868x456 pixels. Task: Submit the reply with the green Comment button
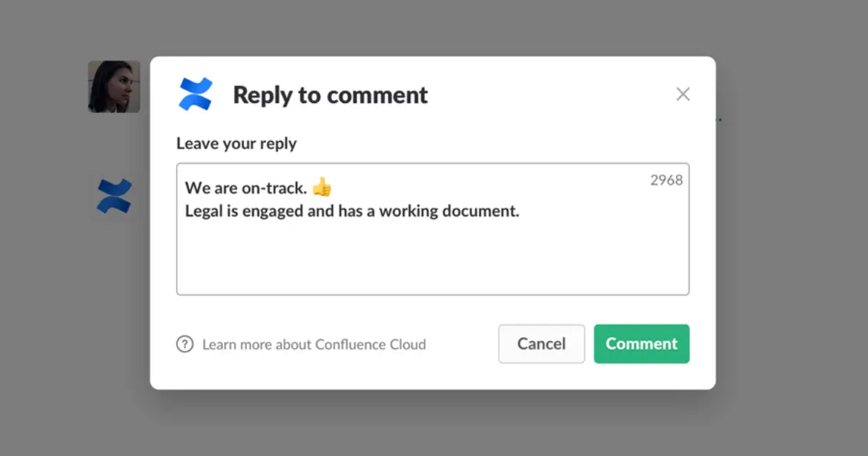tap(641, 344)
